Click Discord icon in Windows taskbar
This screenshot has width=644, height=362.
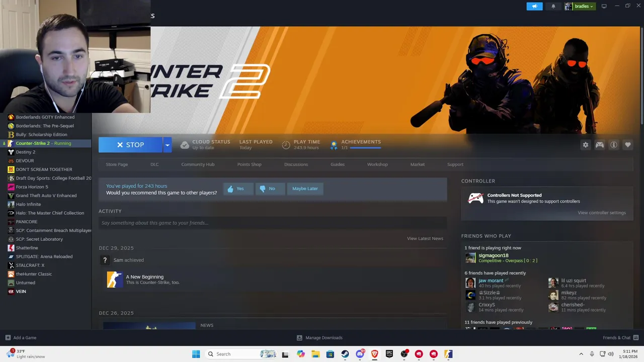(360, 354)
